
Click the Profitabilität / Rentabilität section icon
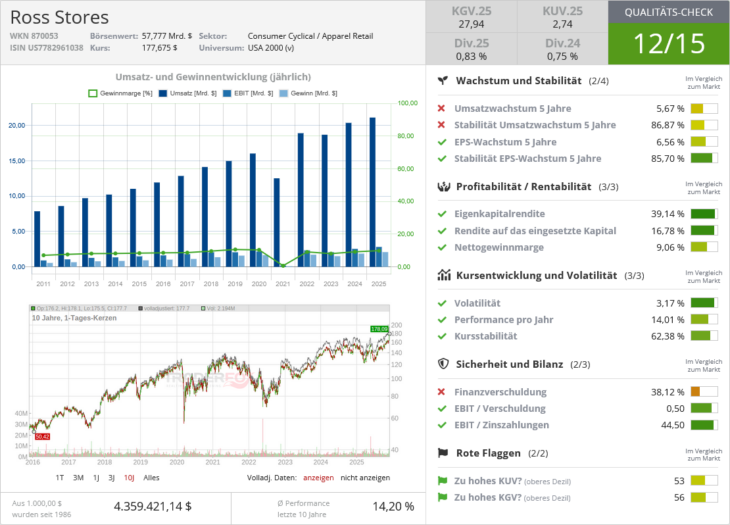(443, 186)
